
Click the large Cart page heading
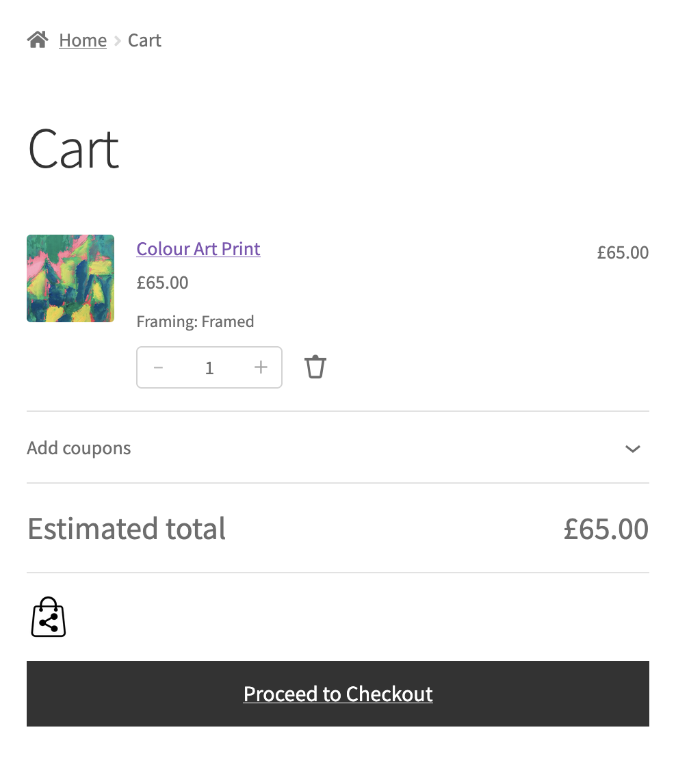point(73,149)
